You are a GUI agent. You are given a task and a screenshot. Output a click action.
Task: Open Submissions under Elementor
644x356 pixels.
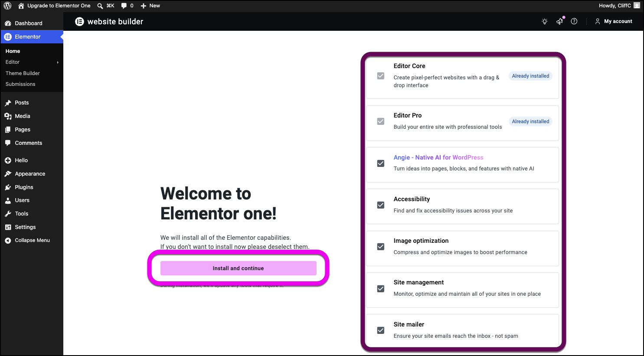click(20, 84)
